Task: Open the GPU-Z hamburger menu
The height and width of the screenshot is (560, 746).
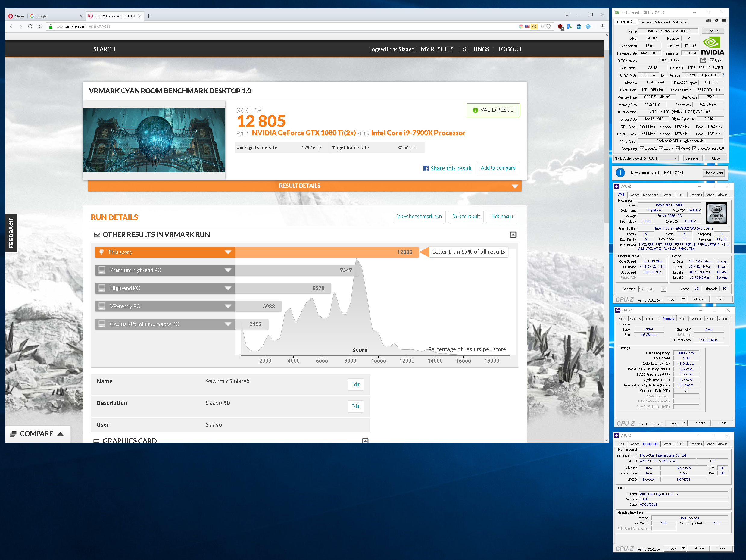Action: pyautogui.click(x=724, y=21)
